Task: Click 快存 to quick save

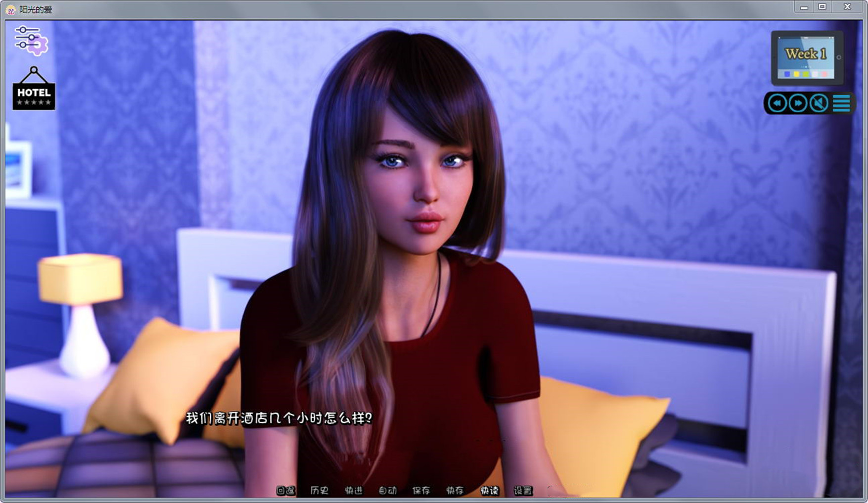Action: [x=455, y=490]
